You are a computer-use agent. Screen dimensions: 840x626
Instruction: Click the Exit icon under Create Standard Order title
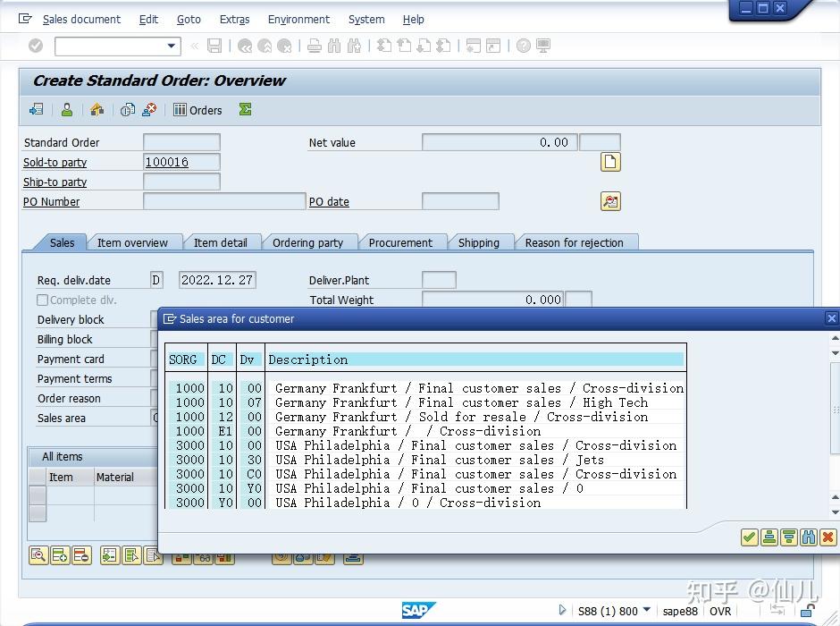(37, 110)
